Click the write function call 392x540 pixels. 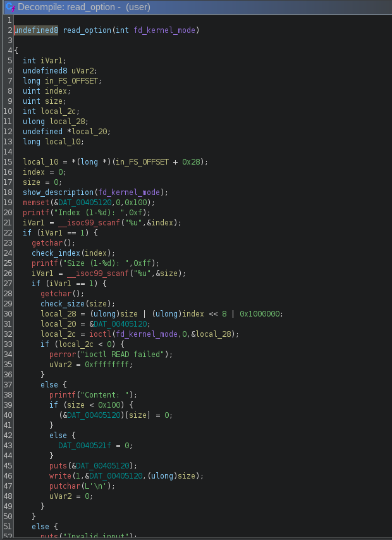pyautogui.click(x=61, y=476)
